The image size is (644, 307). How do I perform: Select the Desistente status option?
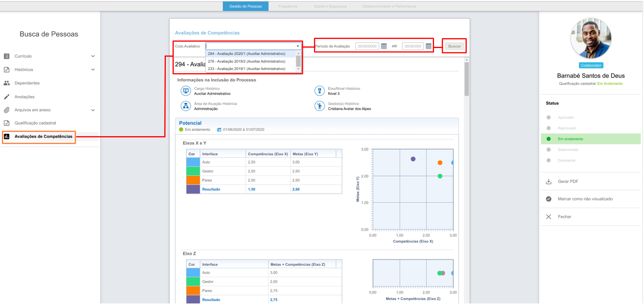(x=566, y=161)
